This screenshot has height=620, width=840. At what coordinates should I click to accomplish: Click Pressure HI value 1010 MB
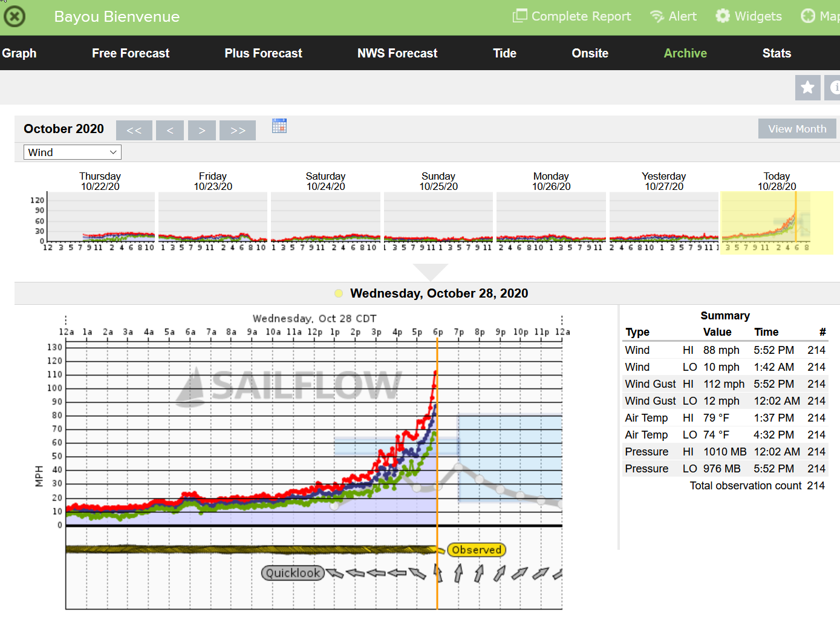click(724, 452)
